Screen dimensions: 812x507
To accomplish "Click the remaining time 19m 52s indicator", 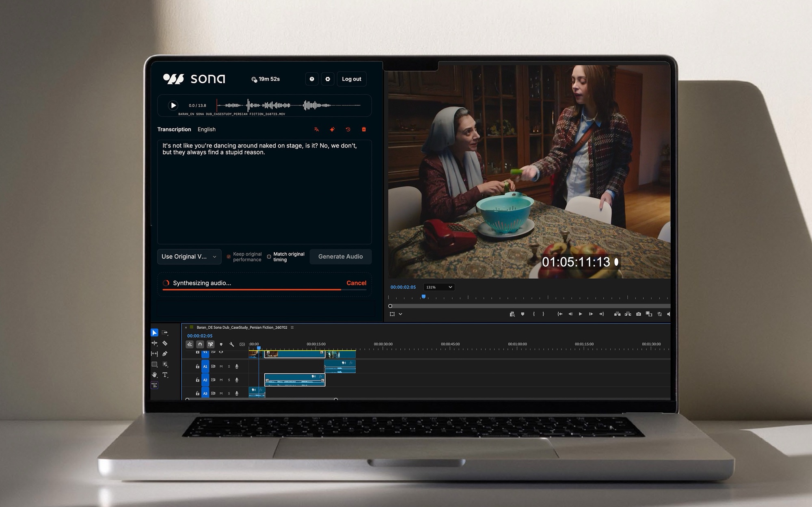I will tap(266, 79).
